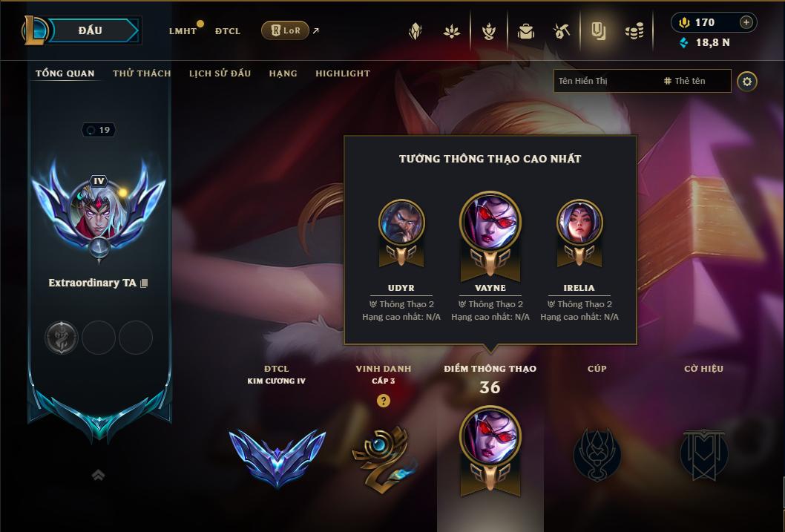This screenshot has width=785, height=532.
Task: Open the Store coins icon
Action: [x=634, y=31]
